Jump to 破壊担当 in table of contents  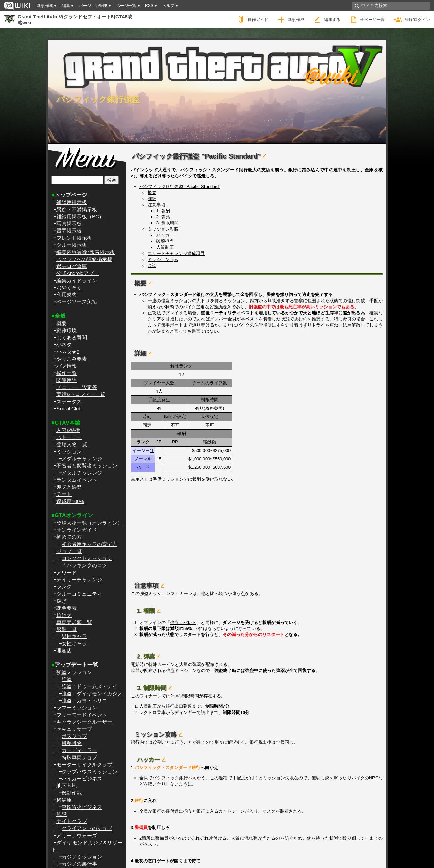click(165, 241)
